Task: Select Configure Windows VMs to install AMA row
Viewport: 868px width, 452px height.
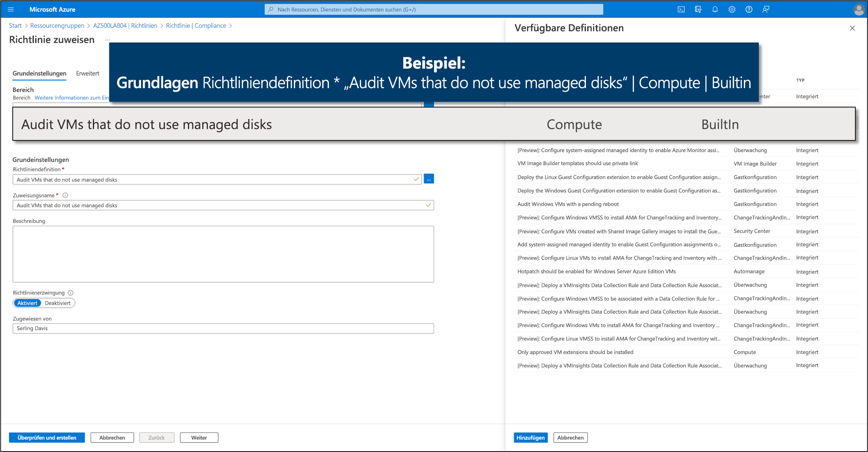Action: pyautogui.click(x=686, y=325)
